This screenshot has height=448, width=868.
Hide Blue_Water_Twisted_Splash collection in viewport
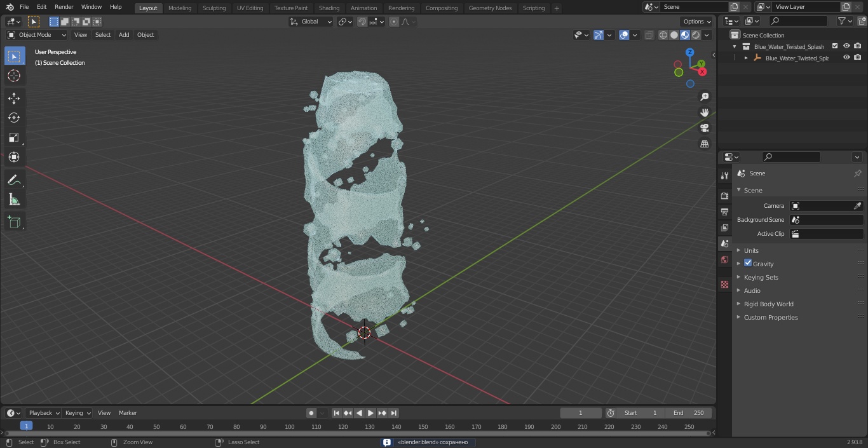tap(846, 46)
